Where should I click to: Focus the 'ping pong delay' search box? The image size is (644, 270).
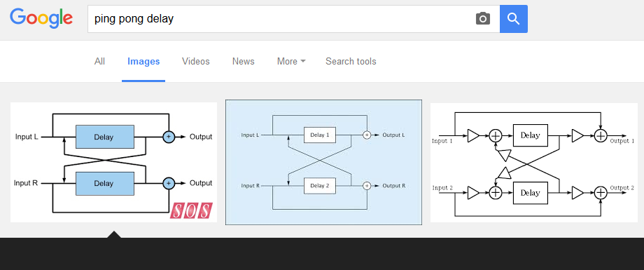pos(281,19)
